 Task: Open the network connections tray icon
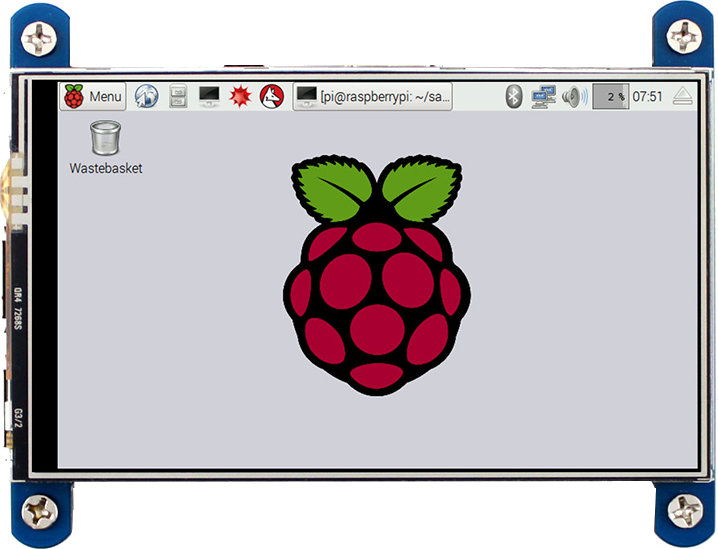click(544, 97)
